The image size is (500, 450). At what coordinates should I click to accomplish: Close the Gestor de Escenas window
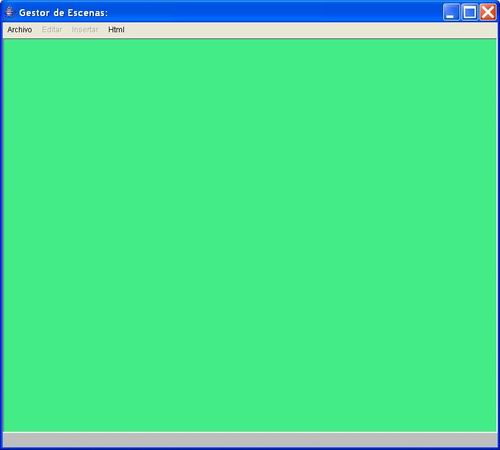click(x=488, y=12)
